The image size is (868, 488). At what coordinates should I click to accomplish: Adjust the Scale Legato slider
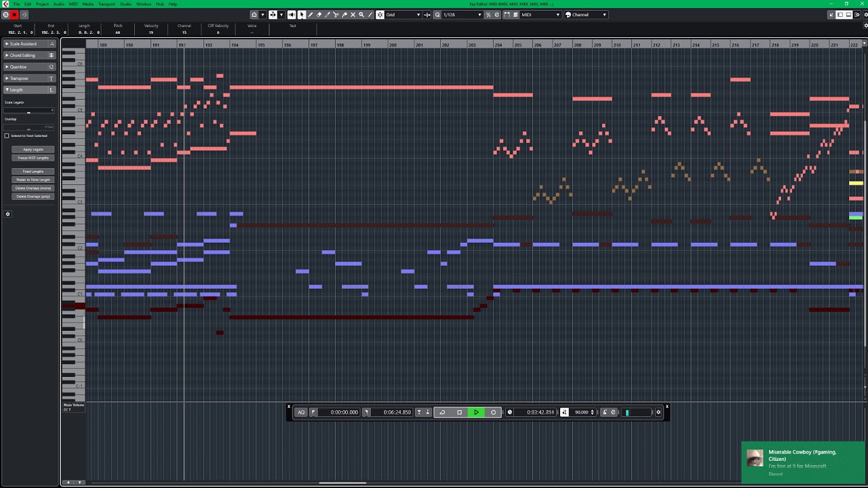pyautogui.click(x=28, y=110)
